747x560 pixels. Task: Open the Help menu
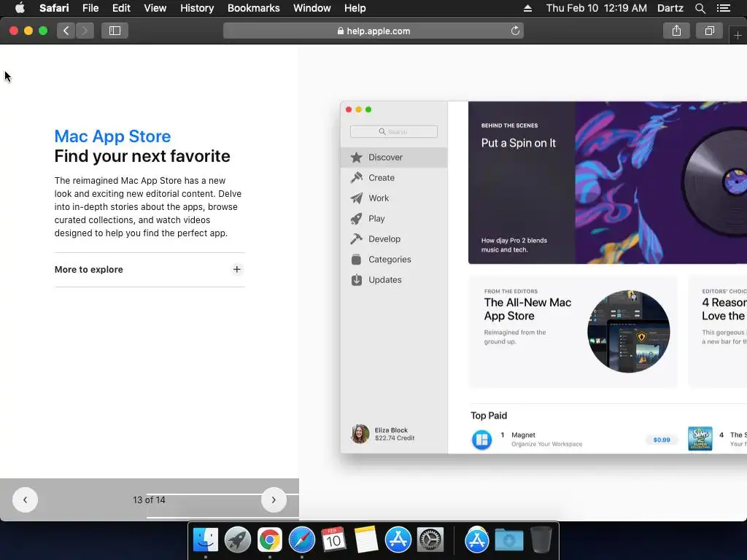click(355, 8)
